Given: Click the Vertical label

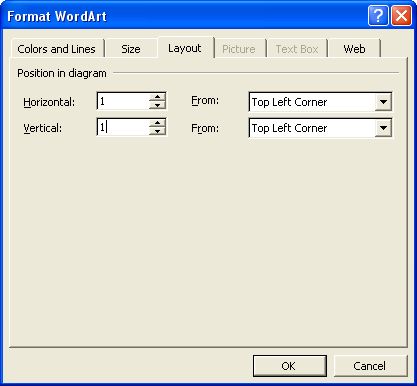Looking at the screenshot, I should [43, 128].
